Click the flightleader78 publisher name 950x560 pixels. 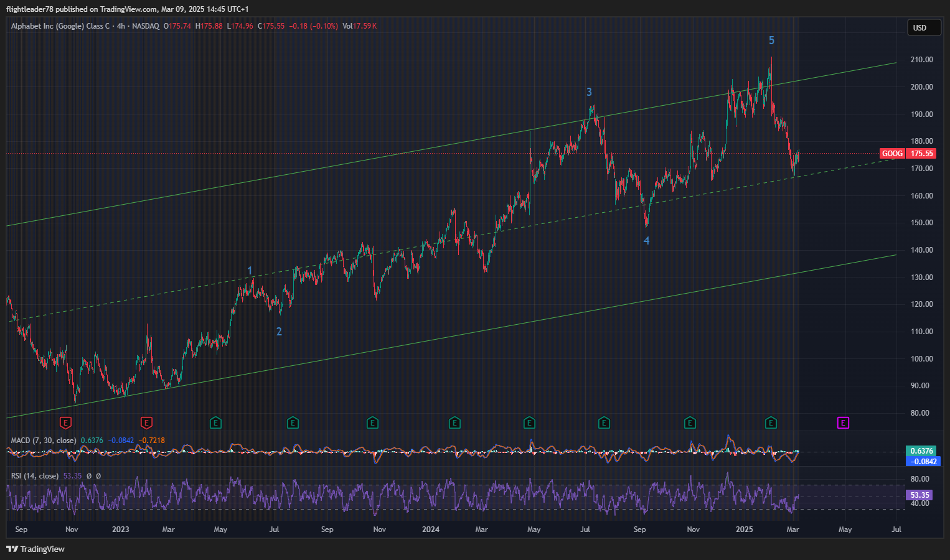[29, 9]
